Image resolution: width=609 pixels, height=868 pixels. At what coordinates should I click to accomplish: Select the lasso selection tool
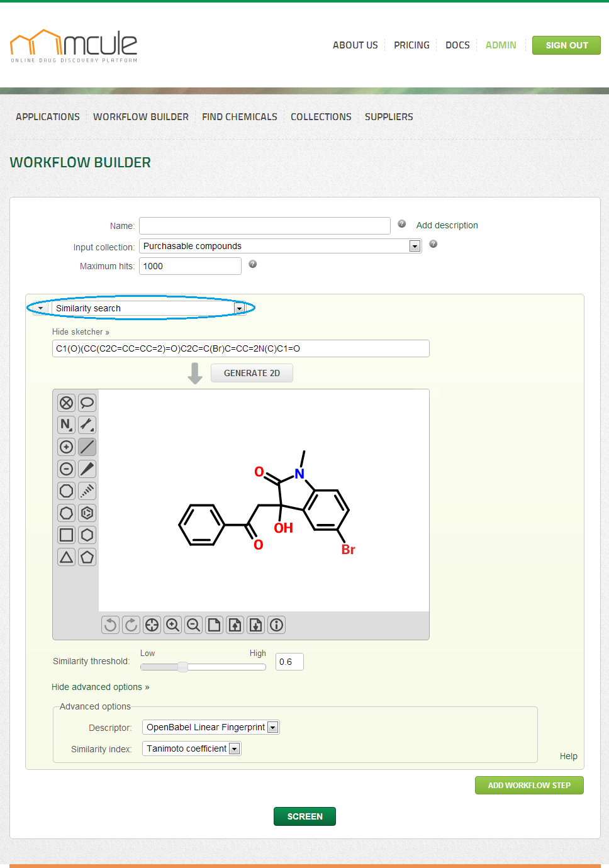(87, 403)
